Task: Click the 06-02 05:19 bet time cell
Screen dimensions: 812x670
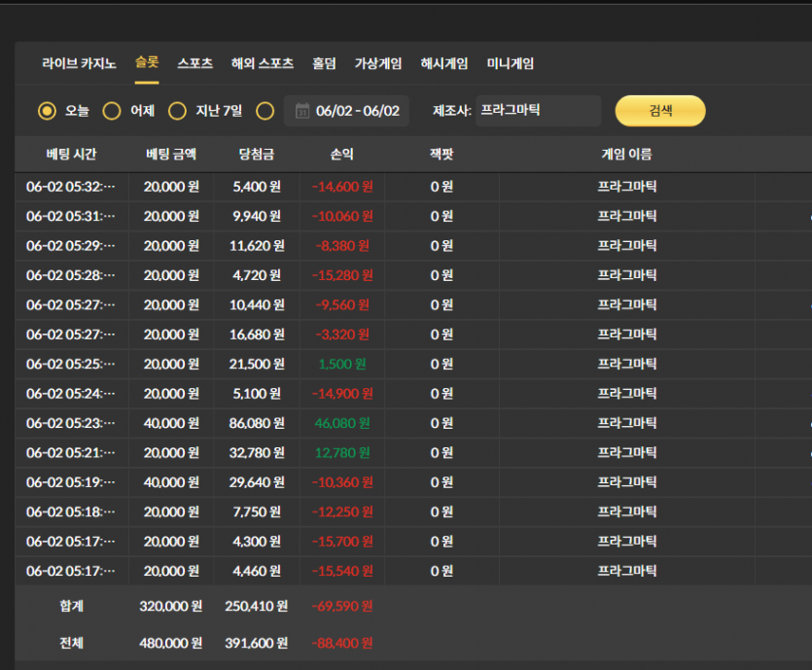Action: tap(71, 482)
